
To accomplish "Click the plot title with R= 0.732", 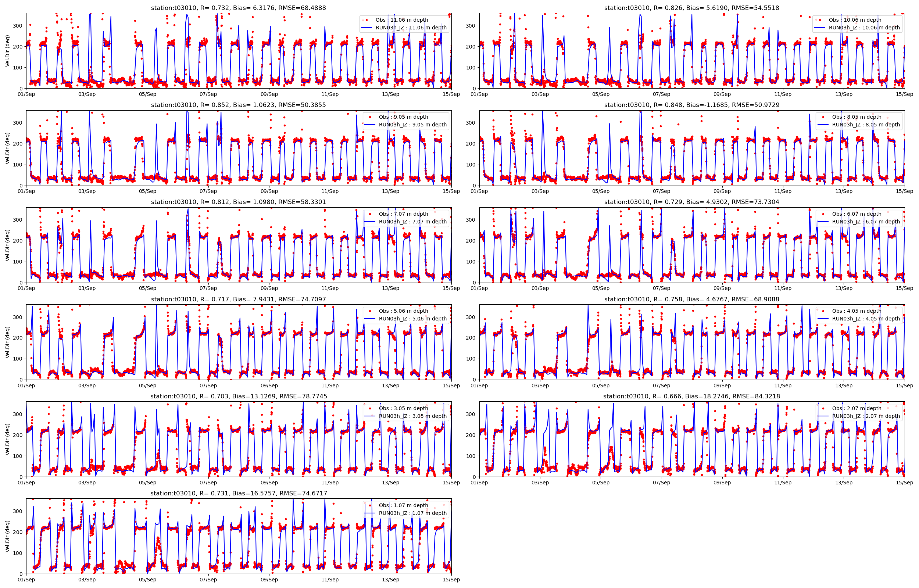I will (x=238, y=8).
